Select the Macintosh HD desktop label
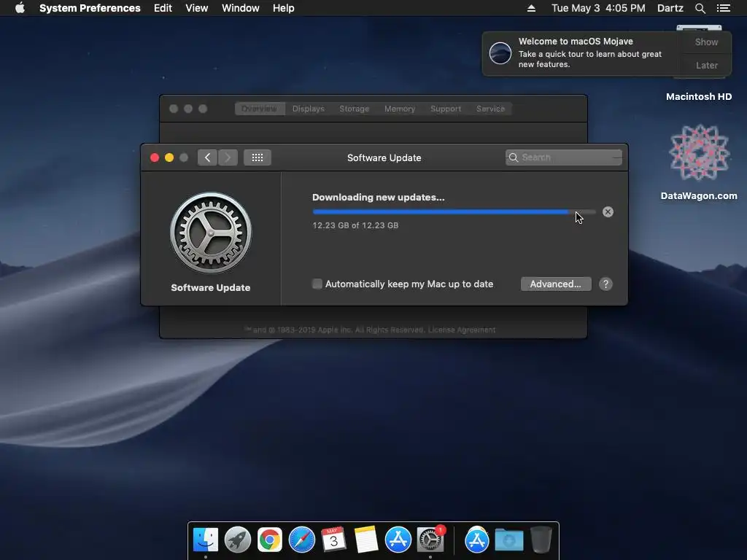747x560 pixels. [x=699, y=97]
